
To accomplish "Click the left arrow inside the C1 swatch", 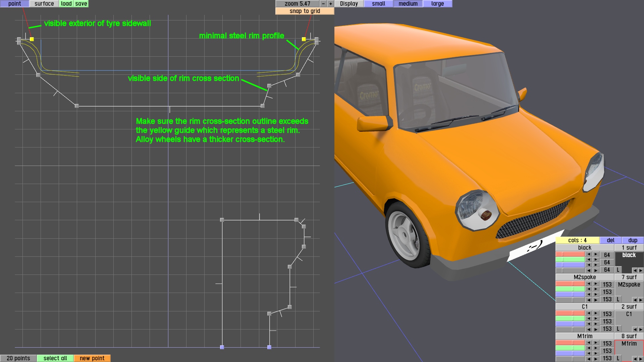I will (x=635, y=329).
